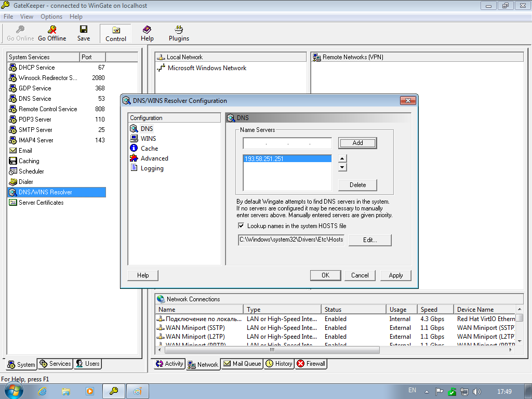Click the name server IP input field
532x399 pixels.
click(x=287, y=143)
